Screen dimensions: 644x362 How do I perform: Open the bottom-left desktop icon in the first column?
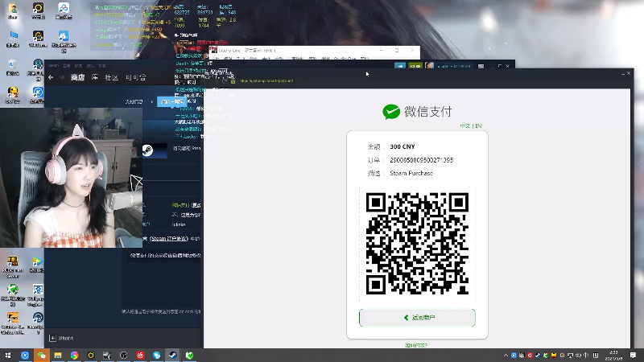click(13, 323)
